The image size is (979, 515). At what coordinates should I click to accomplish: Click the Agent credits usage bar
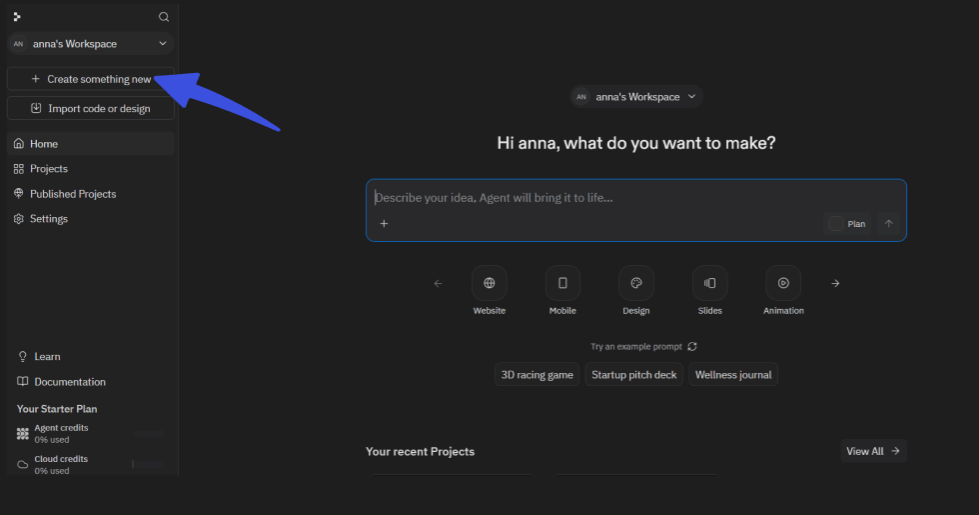click(149, 434)
